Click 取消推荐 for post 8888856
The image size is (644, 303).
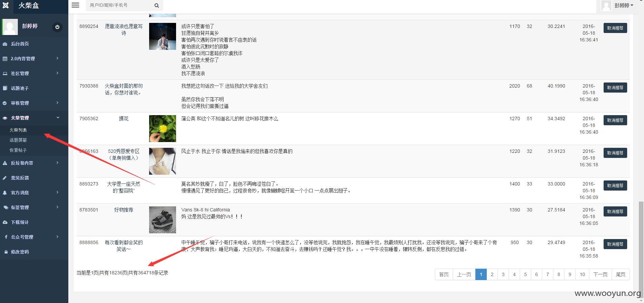pyautogui.click(x=615, y=244)
